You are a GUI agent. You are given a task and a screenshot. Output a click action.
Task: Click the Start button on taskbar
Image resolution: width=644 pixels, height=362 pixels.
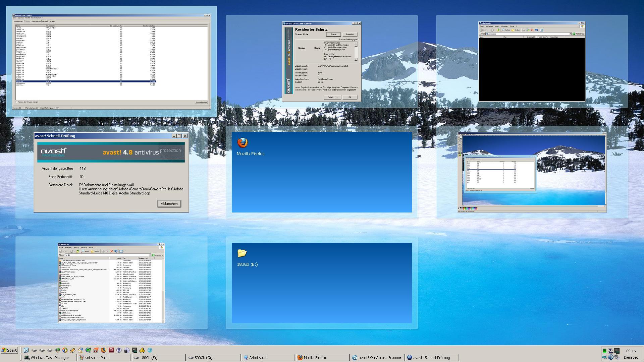point(9,350)
